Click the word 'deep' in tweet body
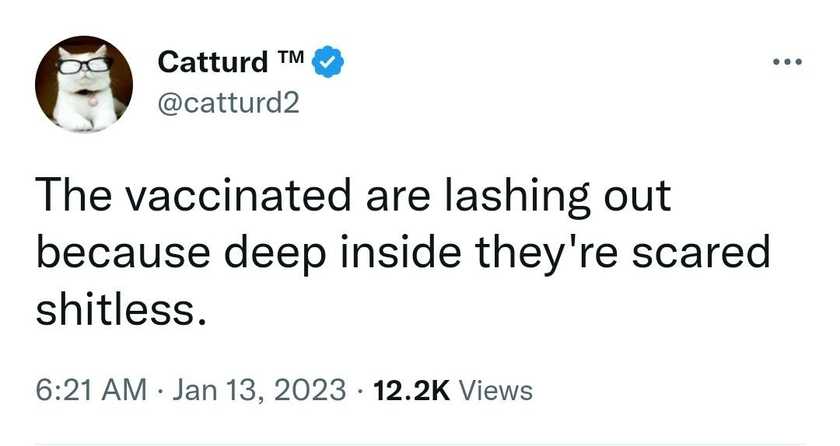This screenshot has width=840, height=446. click(x=275, y=254)
